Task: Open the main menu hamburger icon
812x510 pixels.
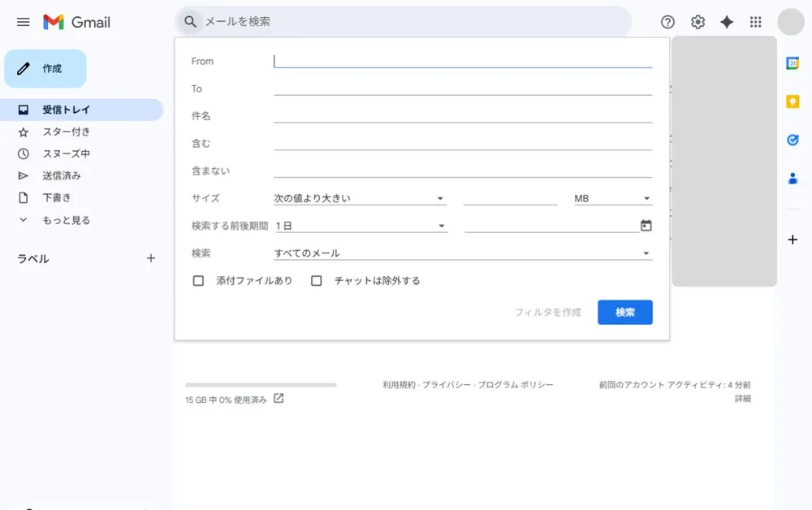Action: click(x=24, y=22)
